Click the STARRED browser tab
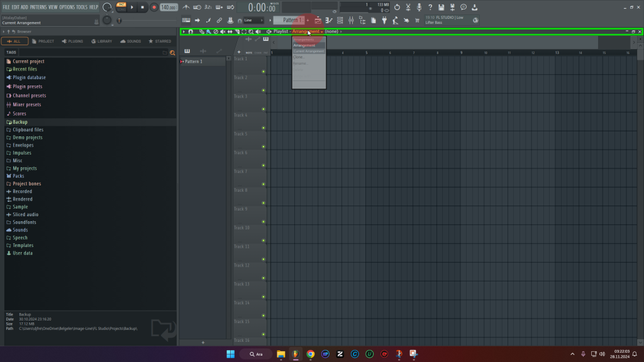This screenshot has width=644, height=362. point(160,41)
